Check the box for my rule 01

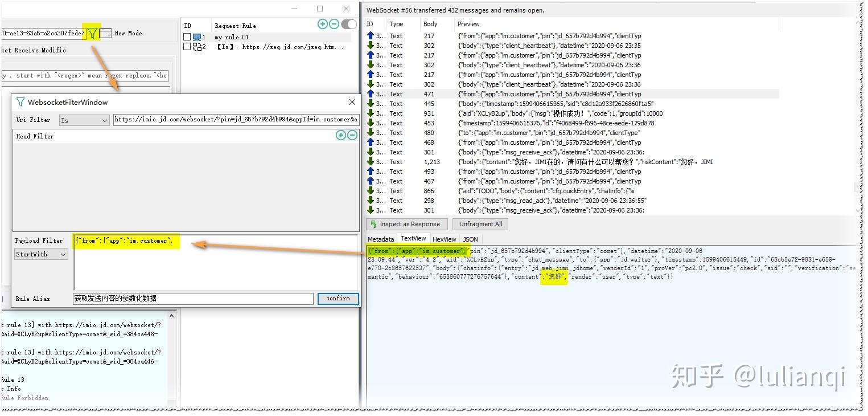click(187, 37)
